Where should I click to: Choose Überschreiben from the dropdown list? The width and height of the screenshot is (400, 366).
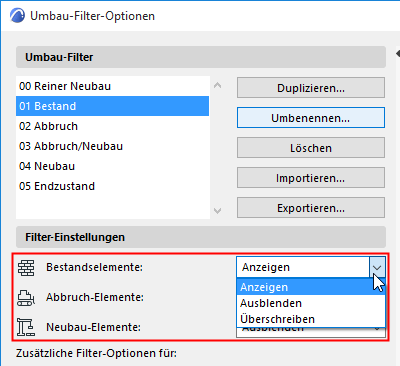pyautogui.click(x=311, y=319)
